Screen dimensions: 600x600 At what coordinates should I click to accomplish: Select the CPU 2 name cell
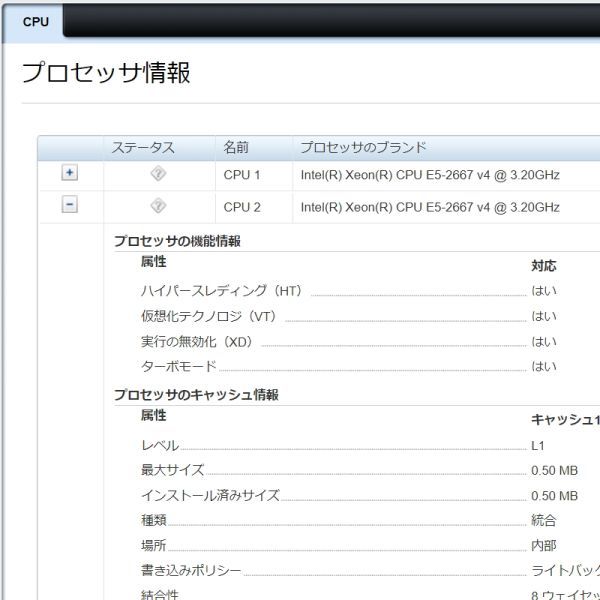(x=242, y=207)
